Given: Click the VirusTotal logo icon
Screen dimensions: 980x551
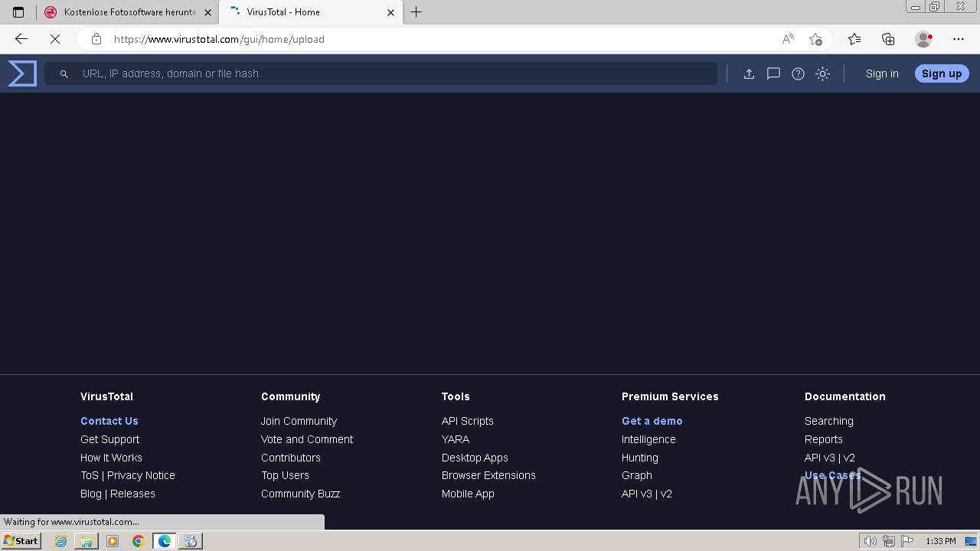Looking at the screenshot, I should coord(22,73).
